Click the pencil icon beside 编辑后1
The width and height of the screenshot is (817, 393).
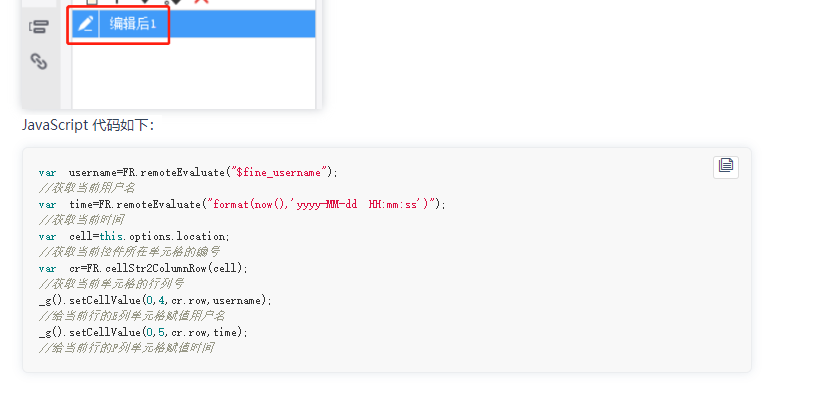point(85,23)
